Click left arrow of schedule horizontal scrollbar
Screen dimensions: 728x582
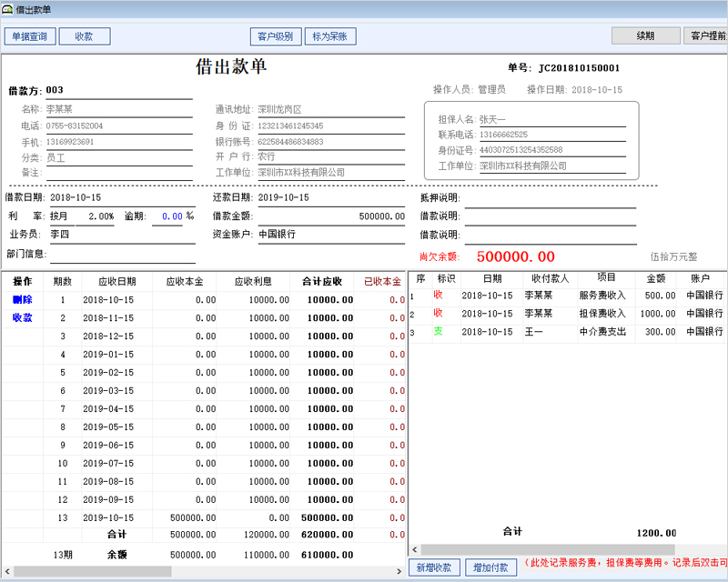tap(6, 571)
